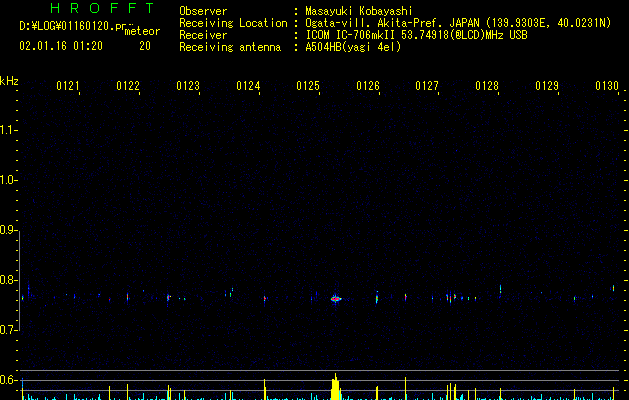The image size is (629, 400).
Task: Click the observer name Masayuki Kobayashi
Action: (358, 11)
